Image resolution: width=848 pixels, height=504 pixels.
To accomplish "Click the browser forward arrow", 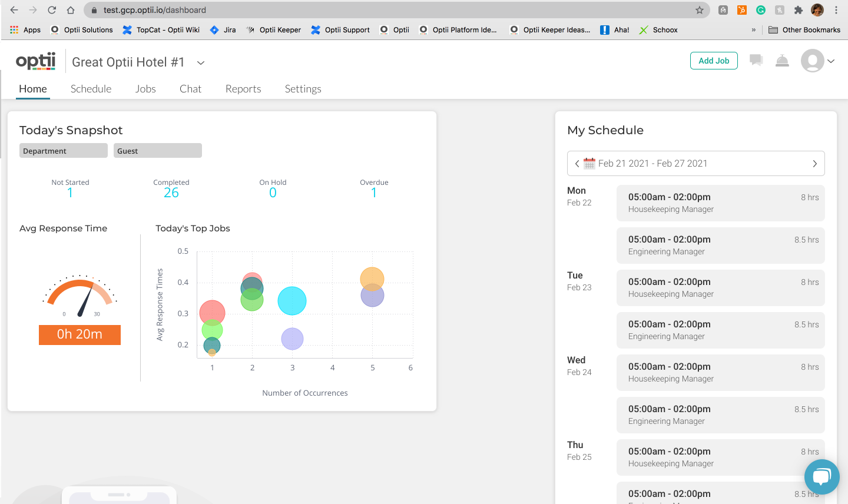I will click(33, 10).
